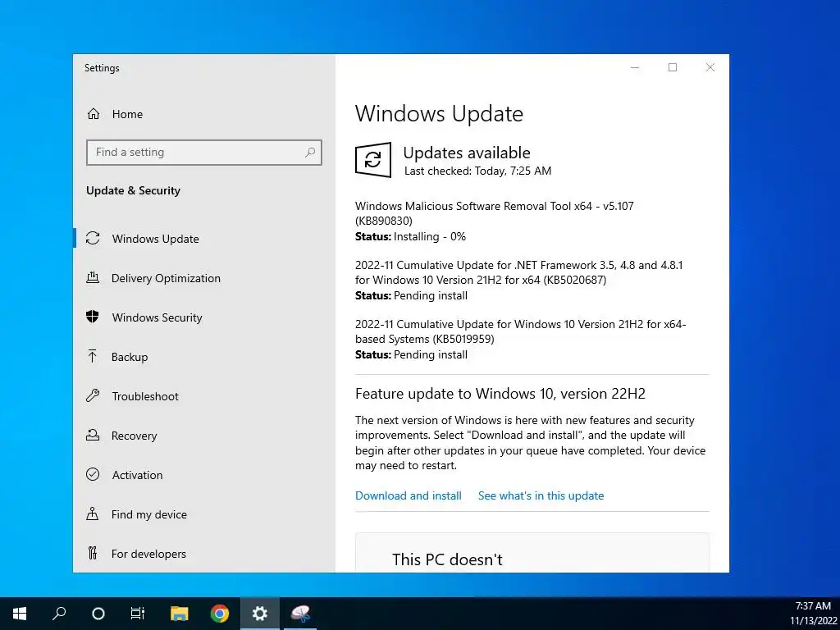Image resolution: width=840 pixels, height=630 pixels.
Task: Minimize the Settings window
Action: [x=635, y=67]
